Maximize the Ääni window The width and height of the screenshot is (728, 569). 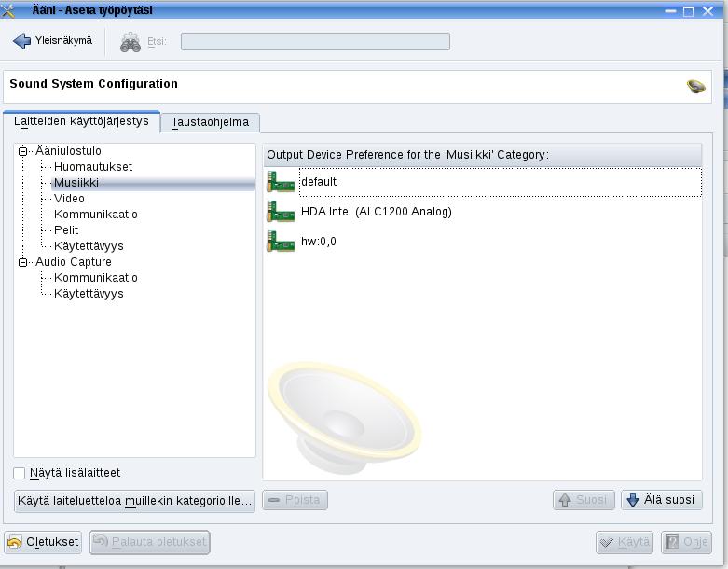(689, 10)
